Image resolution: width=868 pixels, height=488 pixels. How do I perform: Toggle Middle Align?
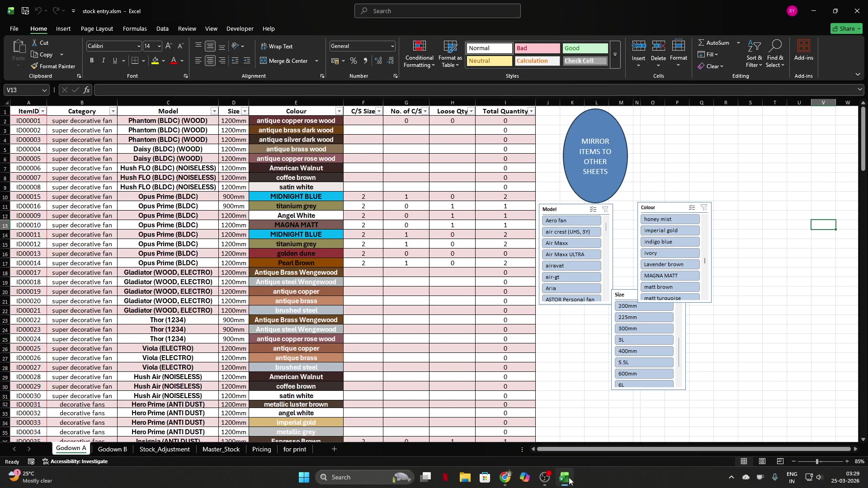[x=210, y=46]
